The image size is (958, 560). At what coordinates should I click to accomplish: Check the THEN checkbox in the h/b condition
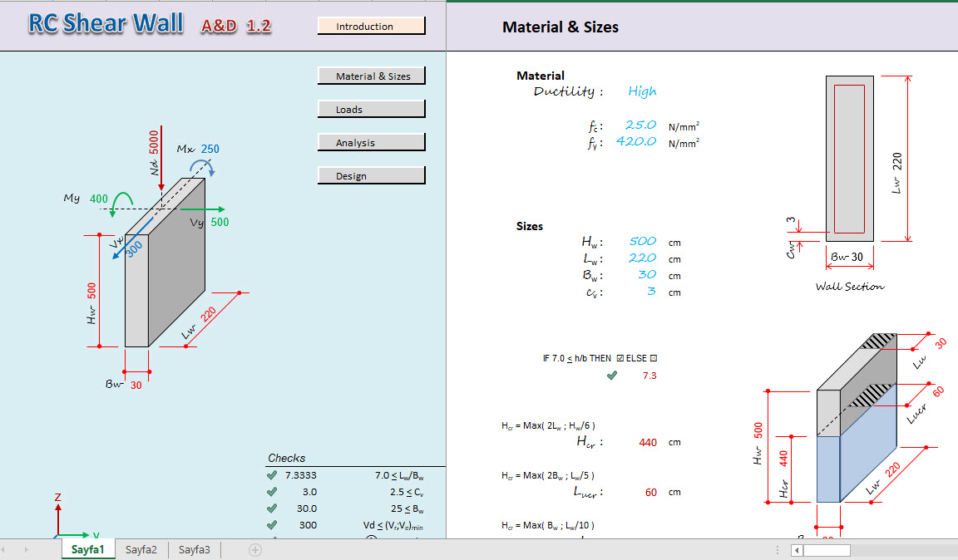[620, 358]
